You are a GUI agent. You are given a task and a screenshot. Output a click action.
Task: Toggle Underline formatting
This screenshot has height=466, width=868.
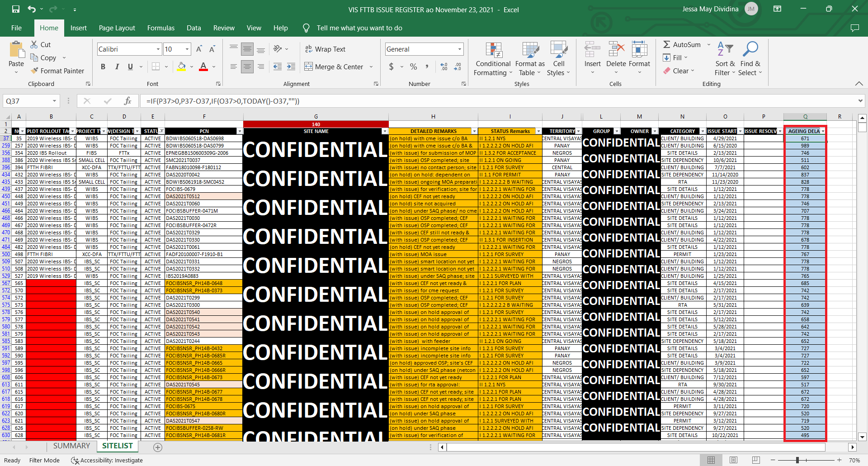pyautogui.click(x=130, y=67)
